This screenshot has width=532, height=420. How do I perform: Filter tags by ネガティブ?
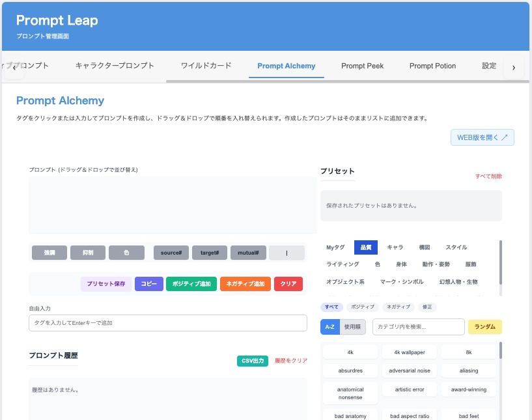399,307
